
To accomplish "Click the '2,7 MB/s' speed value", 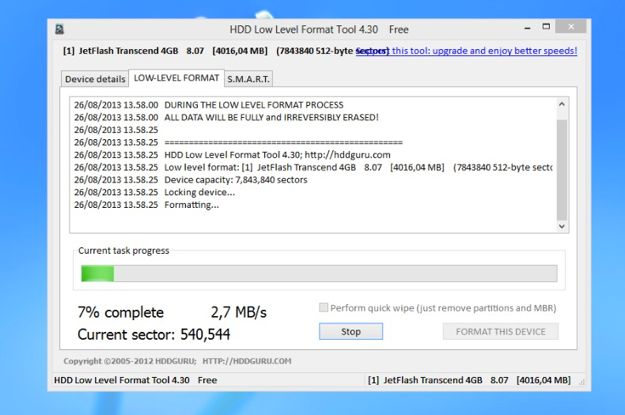I will coord(239,313).
